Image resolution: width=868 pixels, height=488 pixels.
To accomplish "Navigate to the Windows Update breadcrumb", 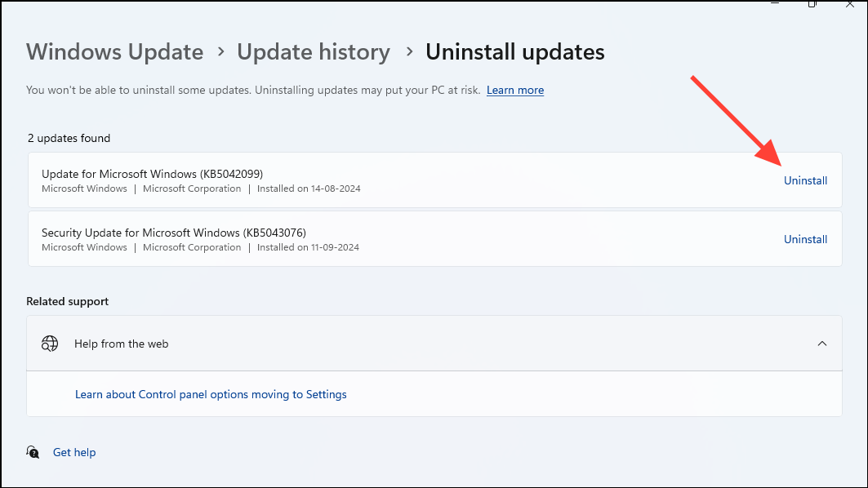I will (x=114, y=51).
